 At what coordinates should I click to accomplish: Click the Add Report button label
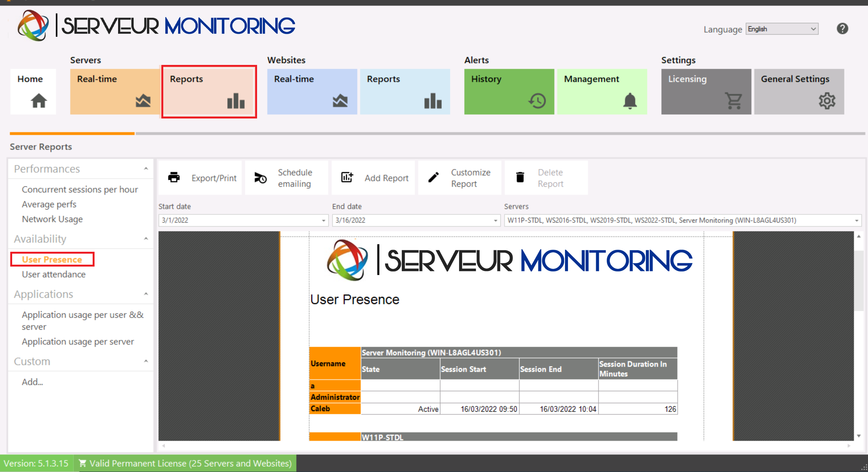tap(387, 178)
